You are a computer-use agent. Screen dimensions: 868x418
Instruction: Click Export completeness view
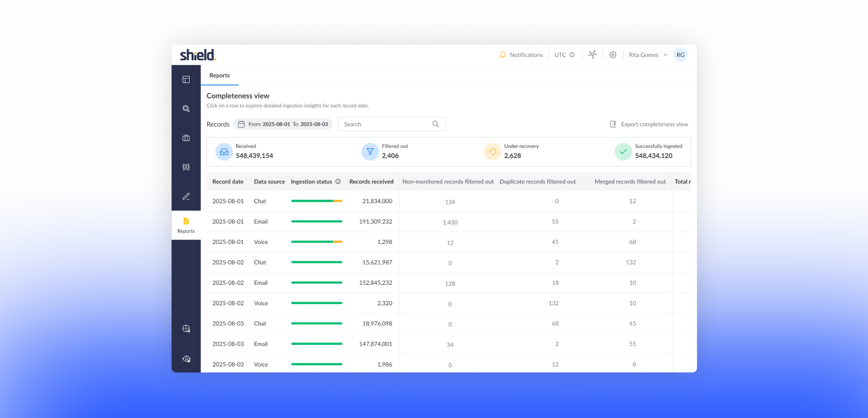click(x=649, y=124)
